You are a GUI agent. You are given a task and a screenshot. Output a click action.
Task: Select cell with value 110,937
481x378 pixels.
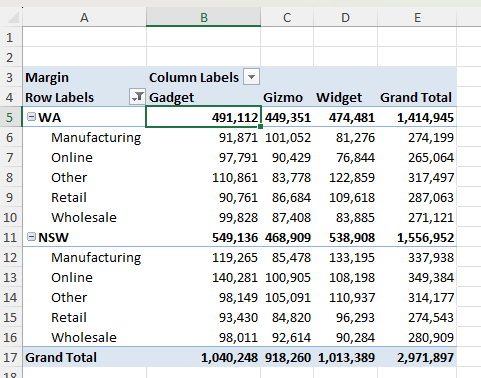345,297
